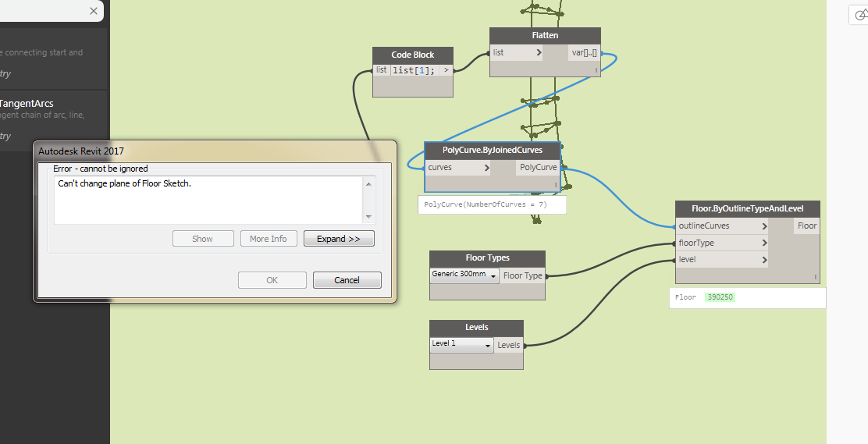Click the list input port of the Code Block
868x444 pixels.
pos(382,69)
